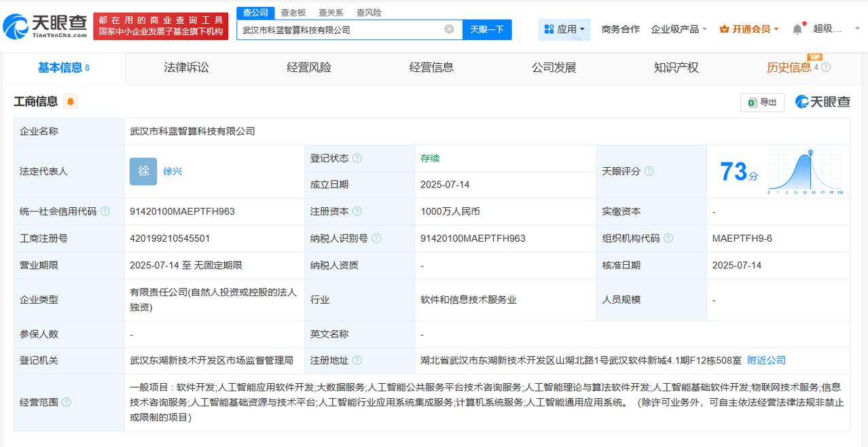Click the help icon beside 组织机构代码
868x447 pixels.
668,238
